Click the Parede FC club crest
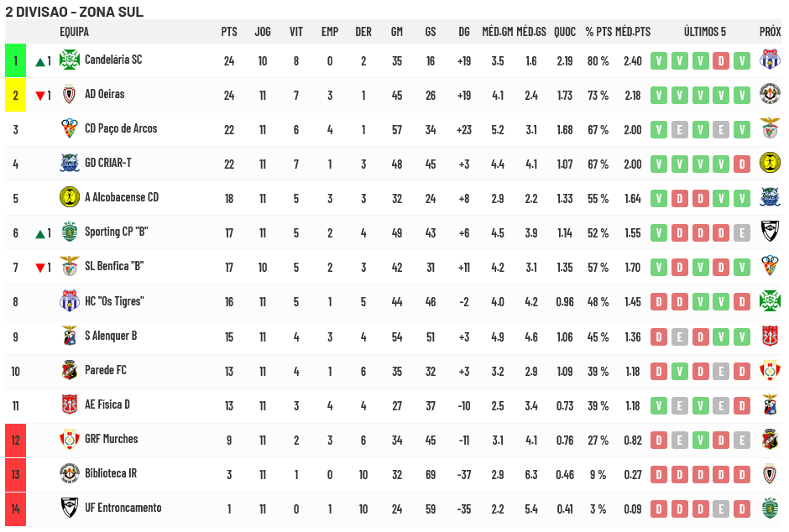The height and width of the screenshot is (532, 789). point(69,370)
